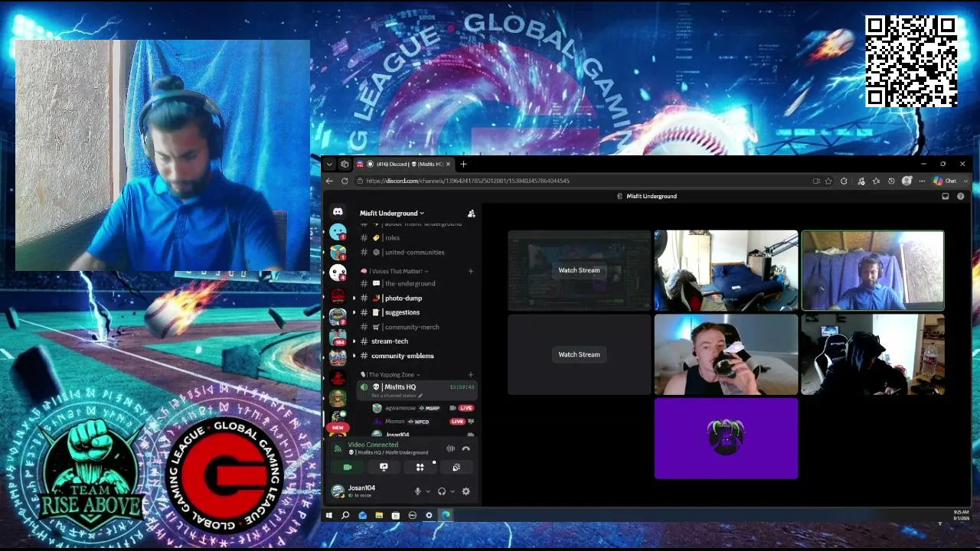The width and height of the screenshot is (980, 551).
Task: Select Momon in the voice member list
Action: tap(423, 422)
